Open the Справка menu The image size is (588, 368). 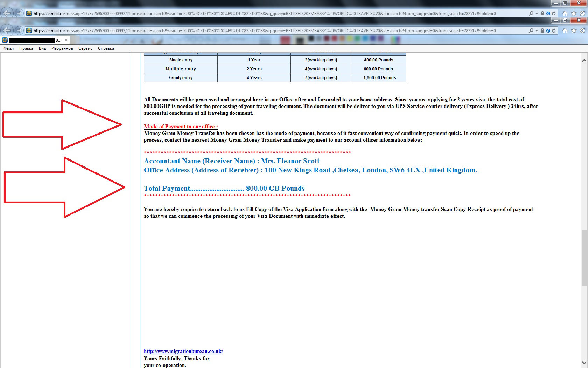coord(106,48)
